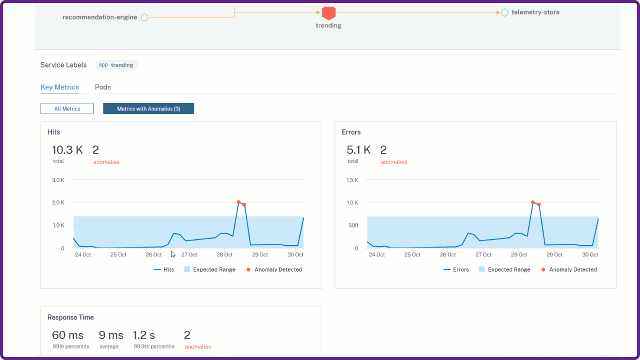The height and width of the screenshot is (360, 640).
Task: Click second anomaly dot on Errors chart
Action: tap(539, 204)
